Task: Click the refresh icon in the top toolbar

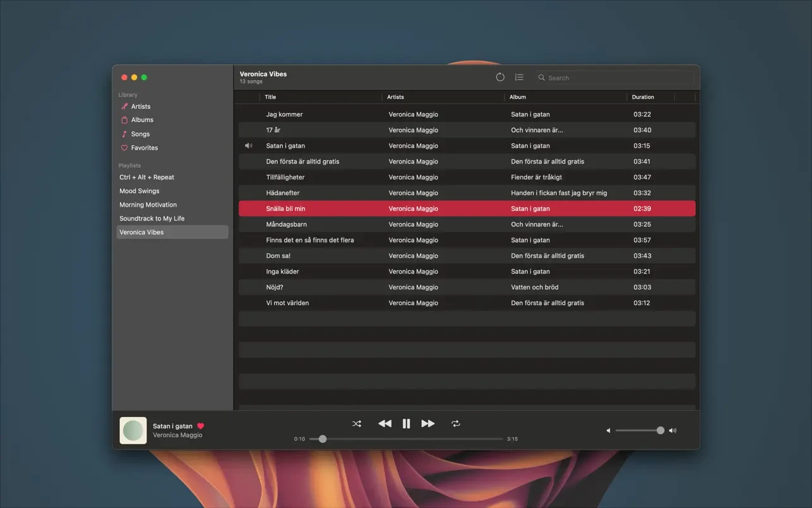Action: [x=500, y=77]
